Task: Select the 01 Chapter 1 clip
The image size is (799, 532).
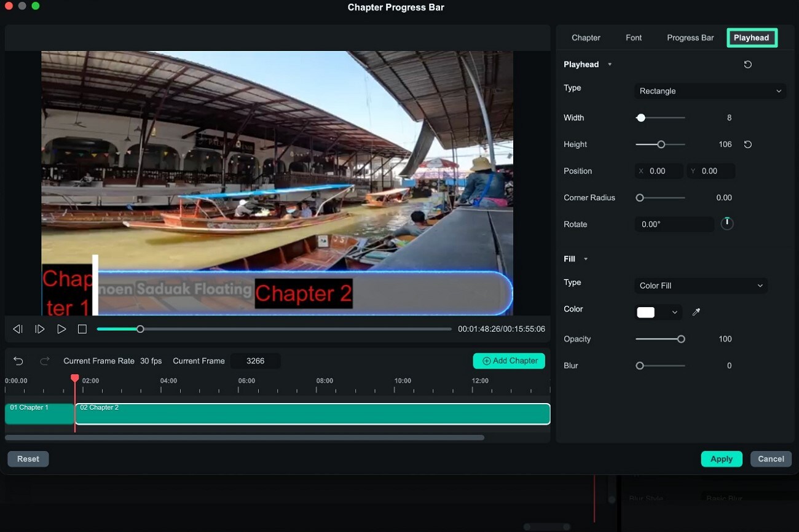Action: coord(39,413)
